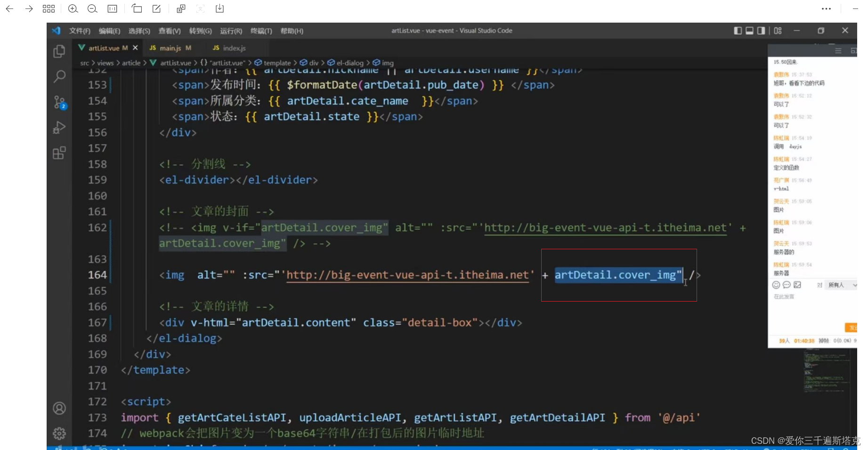Save the image using the download icon
This screenshot has width=868, height=450.
(x=219, y=8)
